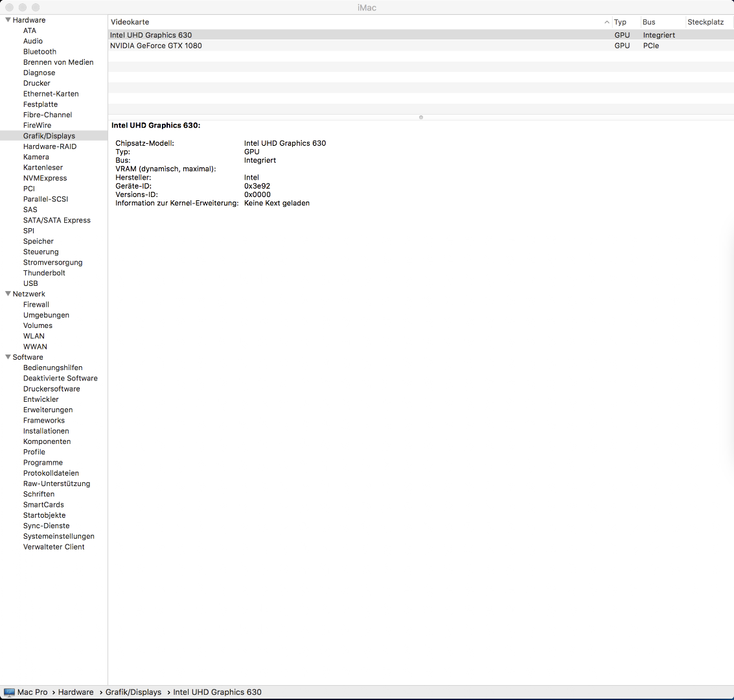Collapse the Software section triangle
This screenshot has width=734, height=700.
(8, 357)
